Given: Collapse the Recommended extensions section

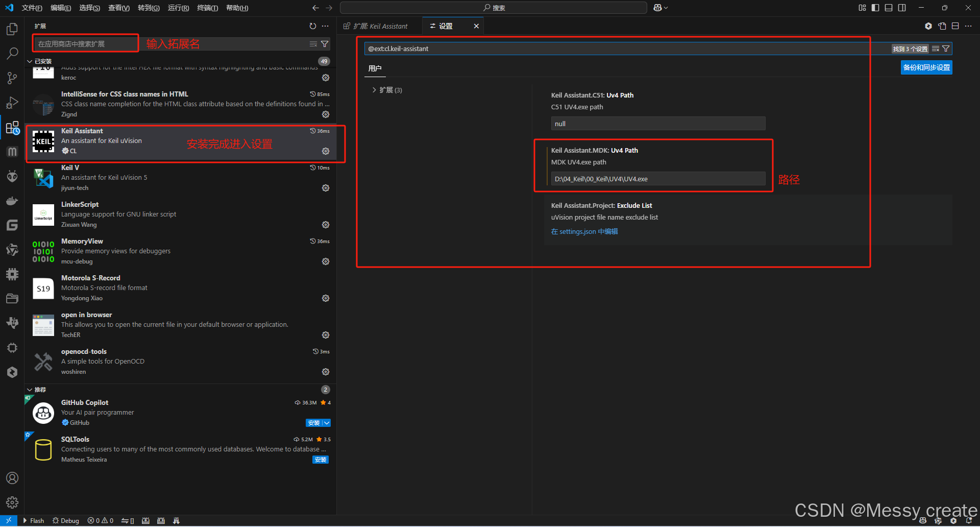Looking at the screenshot, I should [x=30, y=390].
